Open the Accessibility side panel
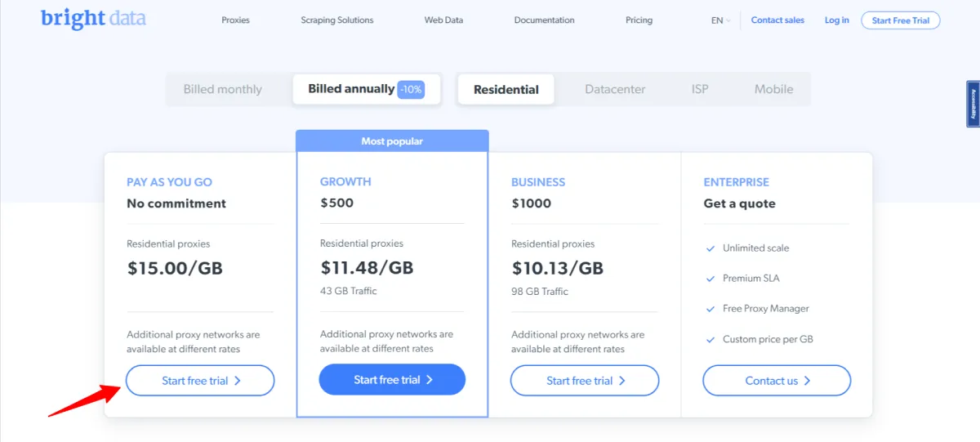Viewport: 980px width, 442px height. coord(973,104)
